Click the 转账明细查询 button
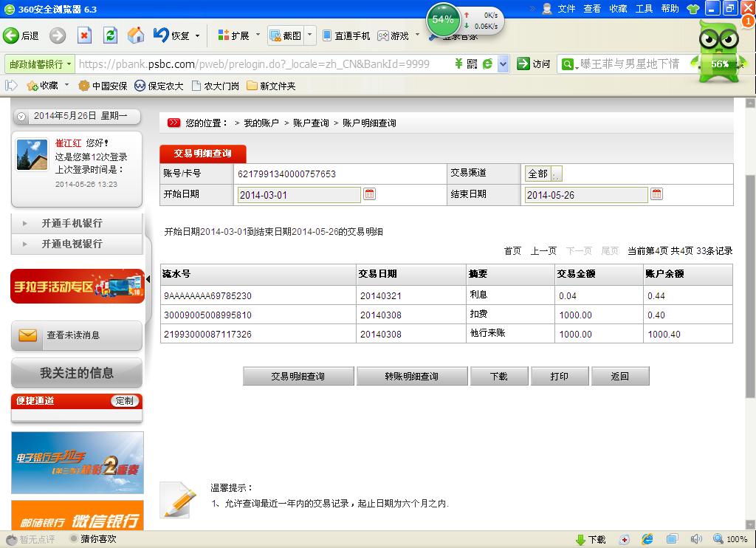Image resolution: width=756 pixels, height=548 pixels. coord(411,376)
